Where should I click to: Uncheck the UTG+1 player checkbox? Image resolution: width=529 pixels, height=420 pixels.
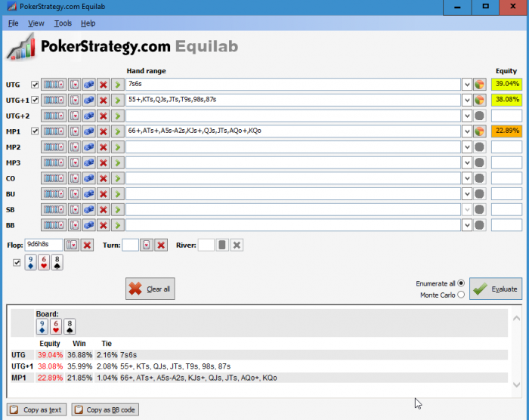[35, 100]
